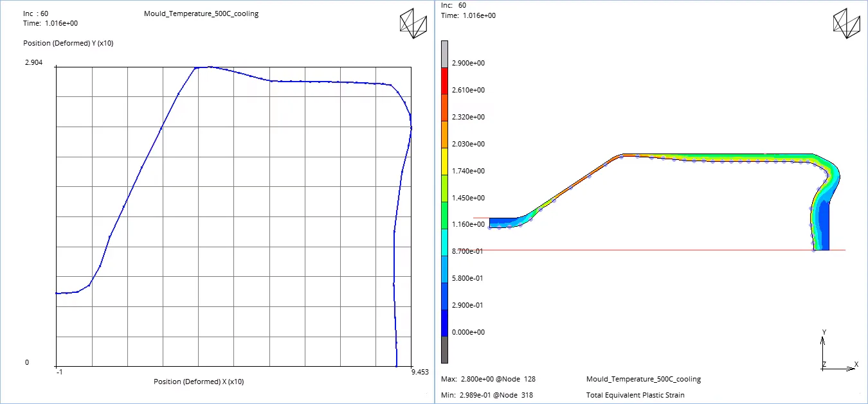Select legend value 1.450e+00
868x404 pixels.
click(x=468, y=198)
